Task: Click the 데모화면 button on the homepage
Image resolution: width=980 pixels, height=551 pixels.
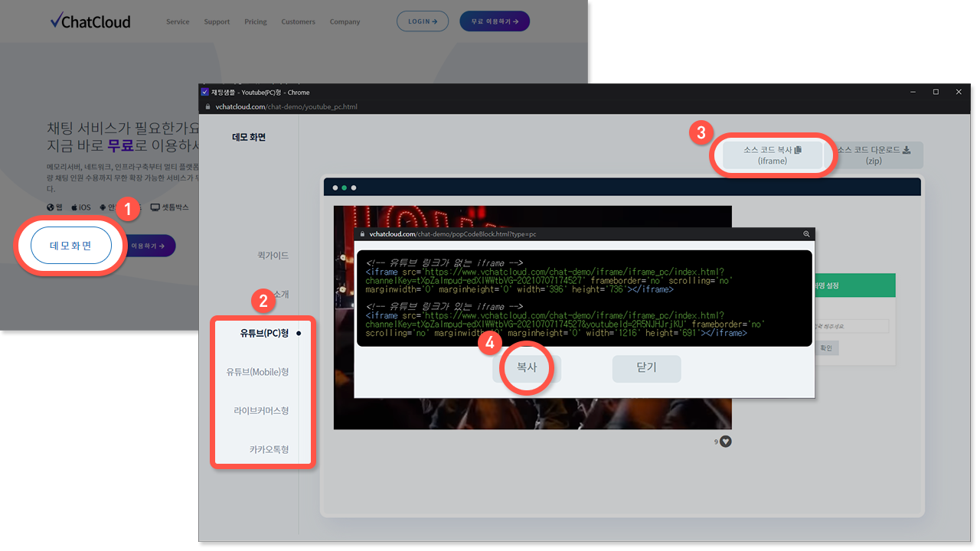Action: click(70, 246)
